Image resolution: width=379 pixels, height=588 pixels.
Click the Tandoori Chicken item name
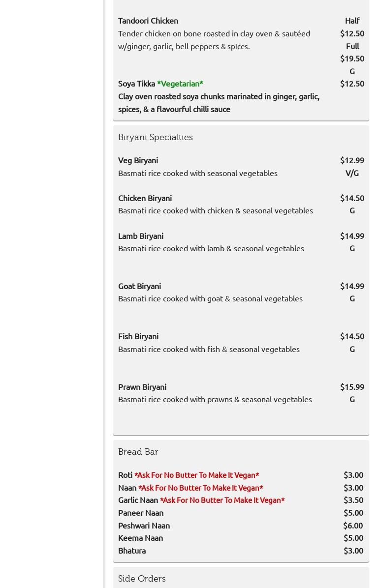(148, 21)
